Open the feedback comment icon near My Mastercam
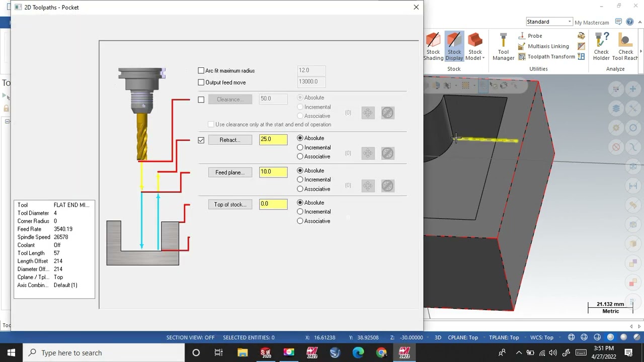The height and width of the screenshot is (362, 644). 618,22
